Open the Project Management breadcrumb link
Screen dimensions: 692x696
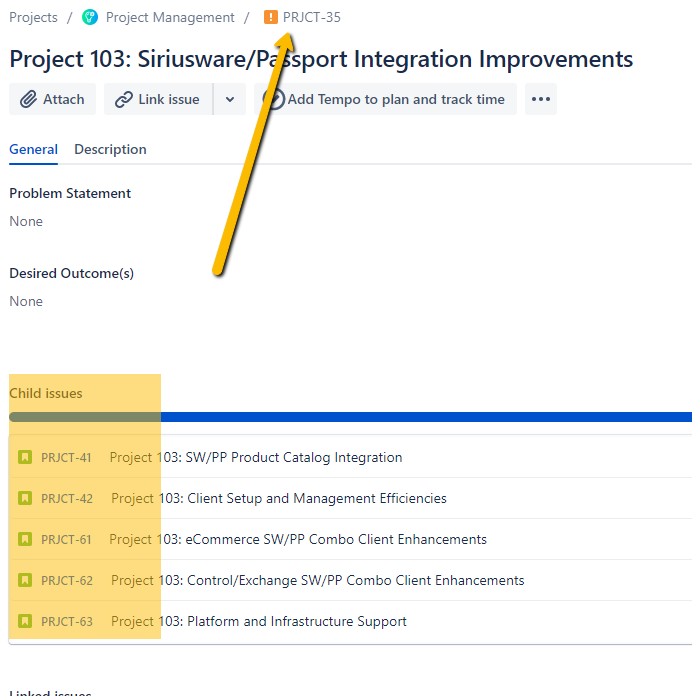[170, 17]
